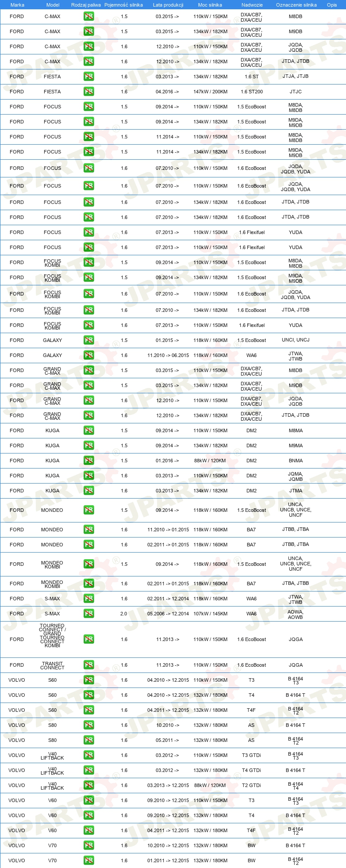Click the fuel icon in the FIESTA 1.6 ST row
Viewport: 346px width, 868px height.
(x=88, y=77)
